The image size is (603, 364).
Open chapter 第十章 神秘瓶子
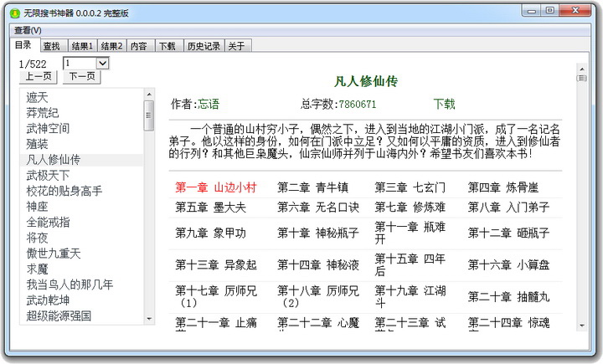(x=318, y=233)
